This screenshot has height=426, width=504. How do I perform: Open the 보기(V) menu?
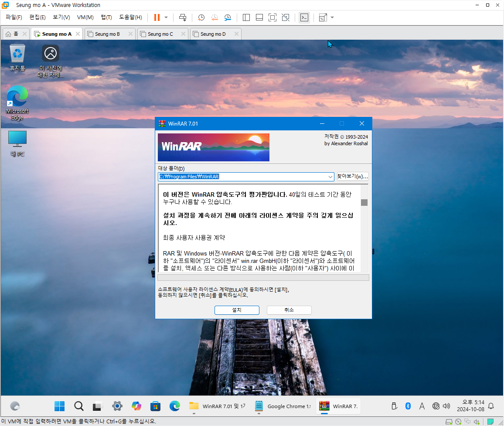click(x=61, y=17)
